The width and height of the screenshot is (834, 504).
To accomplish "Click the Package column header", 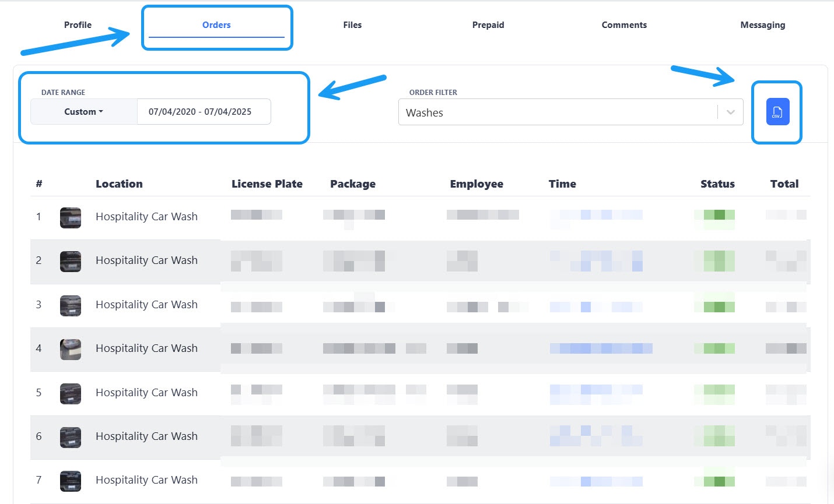I will point(353,184).
